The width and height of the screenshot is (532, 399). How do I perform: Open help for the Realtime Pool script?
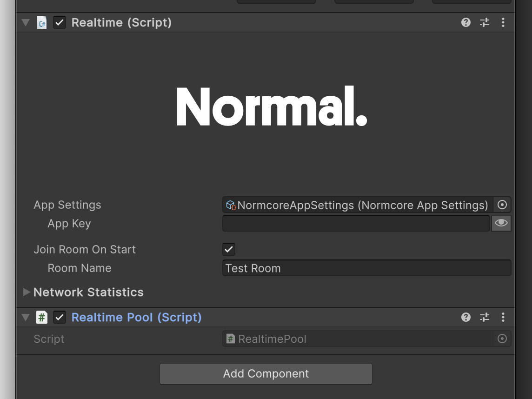pos(465,317)
